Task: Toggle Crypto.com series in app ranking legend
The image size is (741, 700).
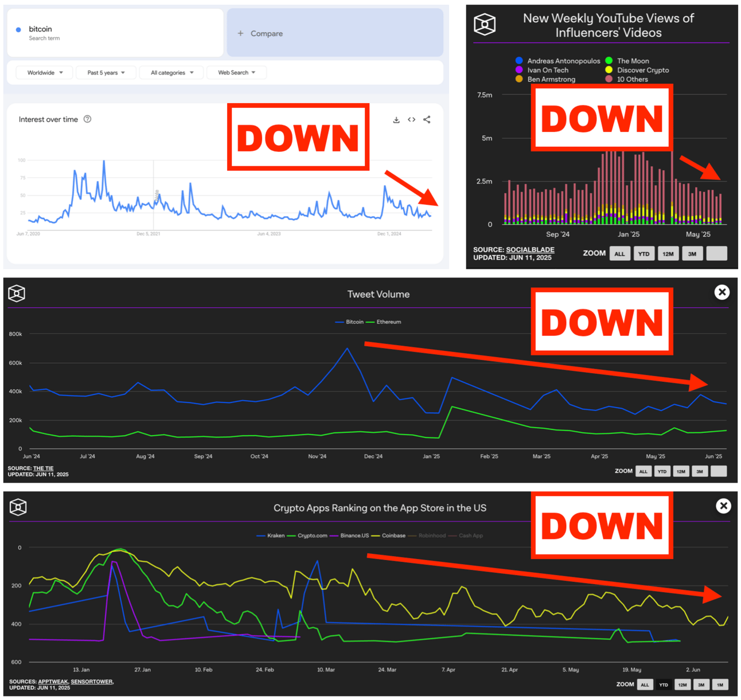Action: 307,535
